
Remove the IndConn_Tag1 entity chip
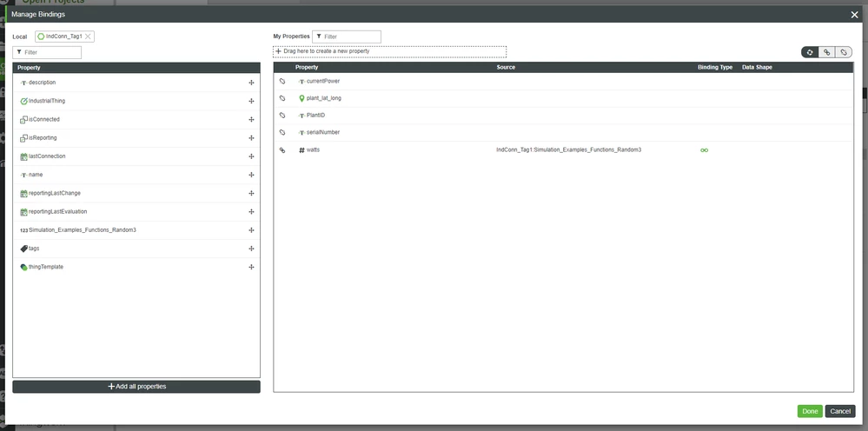tap(88, 36)
